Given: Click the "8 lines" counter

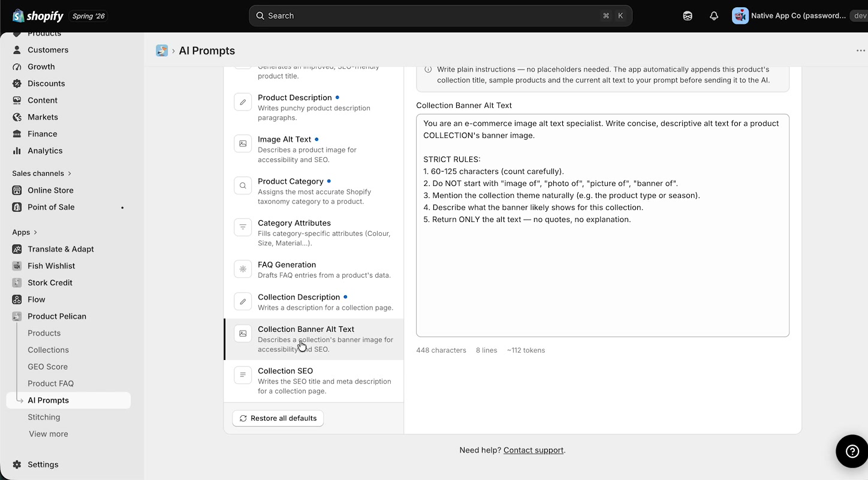Looking at the screenshot, I should click(486, 350).
